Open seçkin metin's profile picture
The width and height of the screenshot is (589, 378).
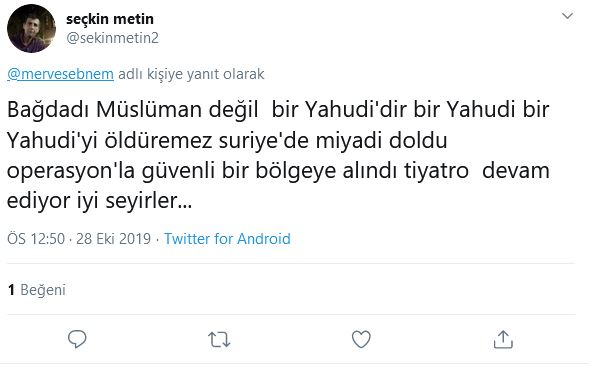32,29
